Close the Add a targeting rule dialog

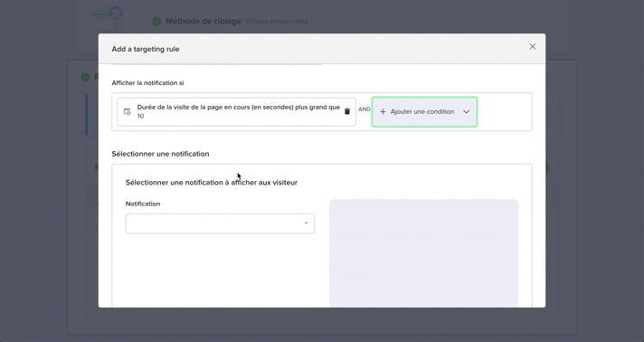[x=532, y=46]
